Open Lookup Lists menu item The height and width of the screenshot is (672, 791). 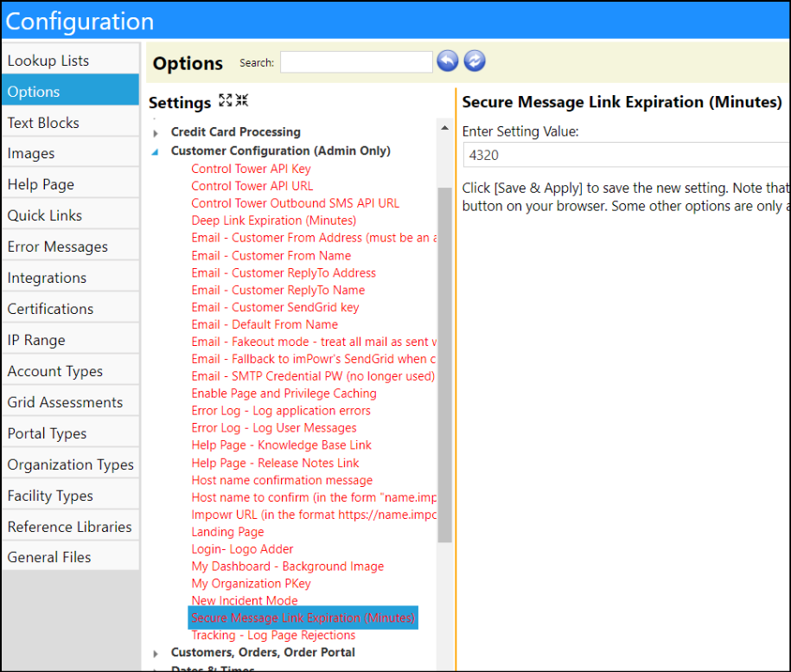click(71, 61)
